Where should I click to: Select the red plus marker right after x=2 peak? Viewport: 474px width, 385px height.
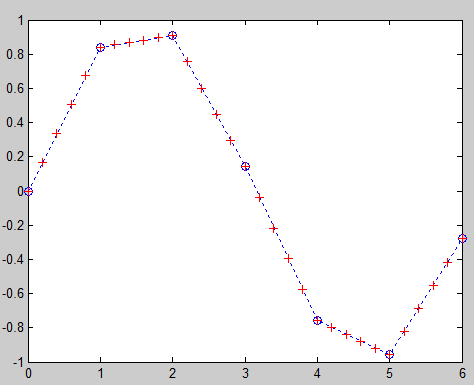pos(187,62)
